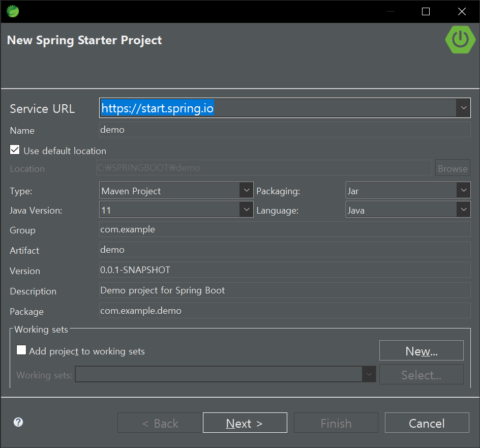Uncheck the Use default location checkbox
The width and height of the screenshot is (480, 448).
pos(15,150)
